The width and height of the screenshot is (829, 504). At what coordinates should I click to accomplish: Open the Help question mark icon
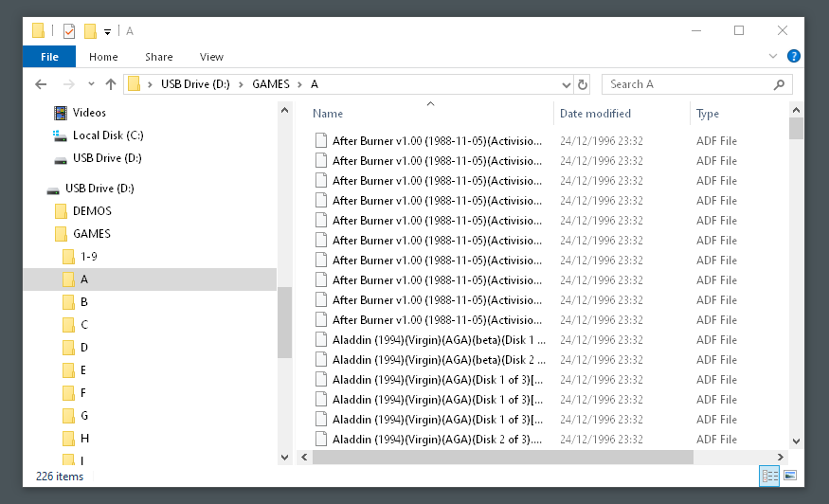793,56
